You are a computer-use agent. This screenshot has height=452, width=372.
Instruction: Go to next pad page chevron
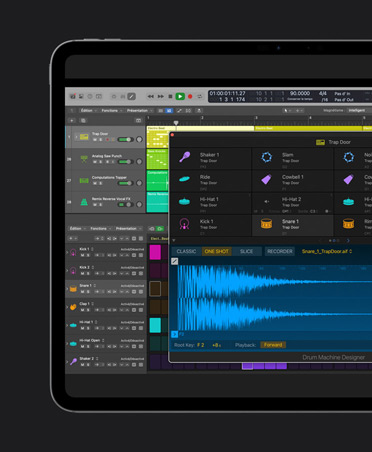click(x=348, y=240)
